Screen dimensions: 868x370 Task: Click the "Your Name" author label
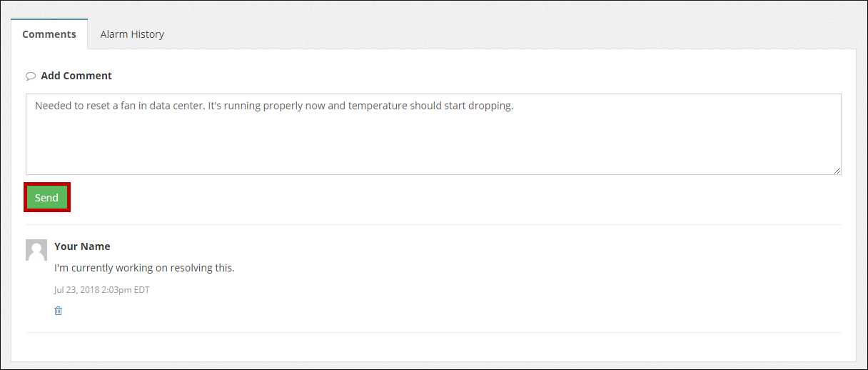click(82, 246)
